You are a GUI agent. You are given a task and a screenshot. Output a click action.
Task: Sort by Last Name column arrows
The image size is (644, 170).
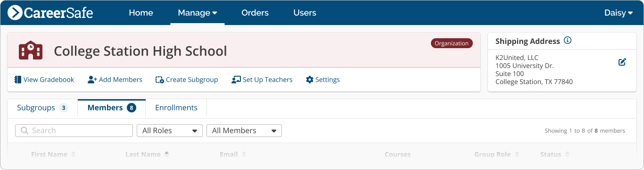(166, 154)
